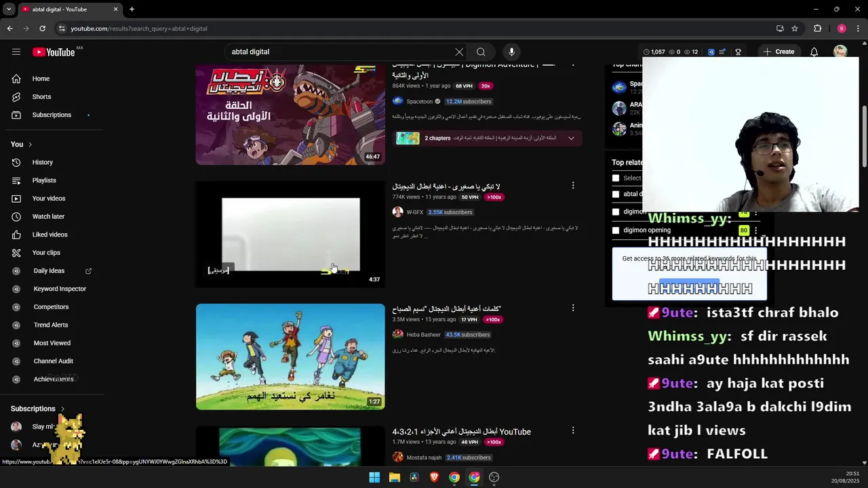Screen dimensions: 868x488
Task: Open the vidIQ trophy icon
Action: (x=738, y=52)
